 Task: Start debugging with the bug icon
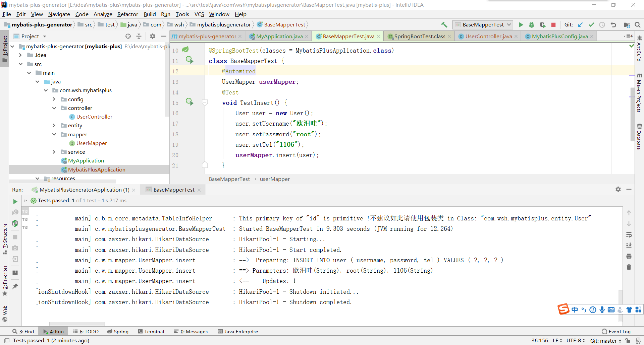click(x=532, y=25)
